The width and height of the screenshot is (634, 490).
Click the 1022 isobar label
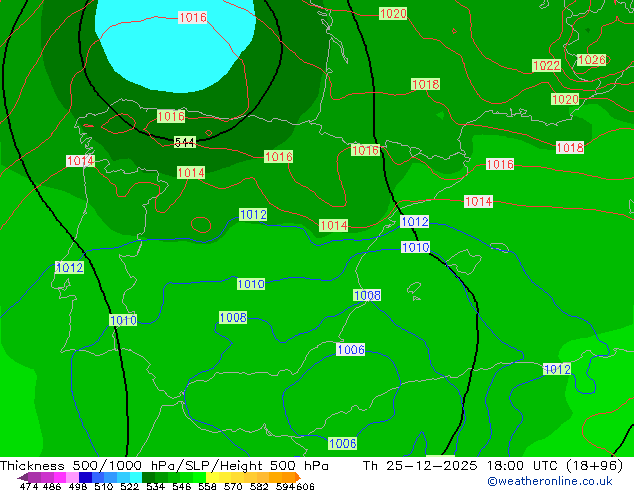click(546, 65)
